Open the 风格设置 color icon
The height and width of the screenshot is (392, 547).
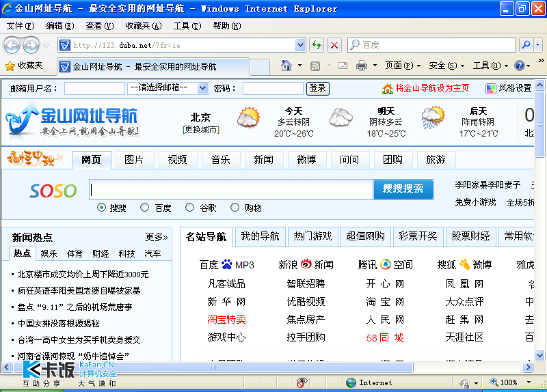pyautogui.click(x=490, y=89)
